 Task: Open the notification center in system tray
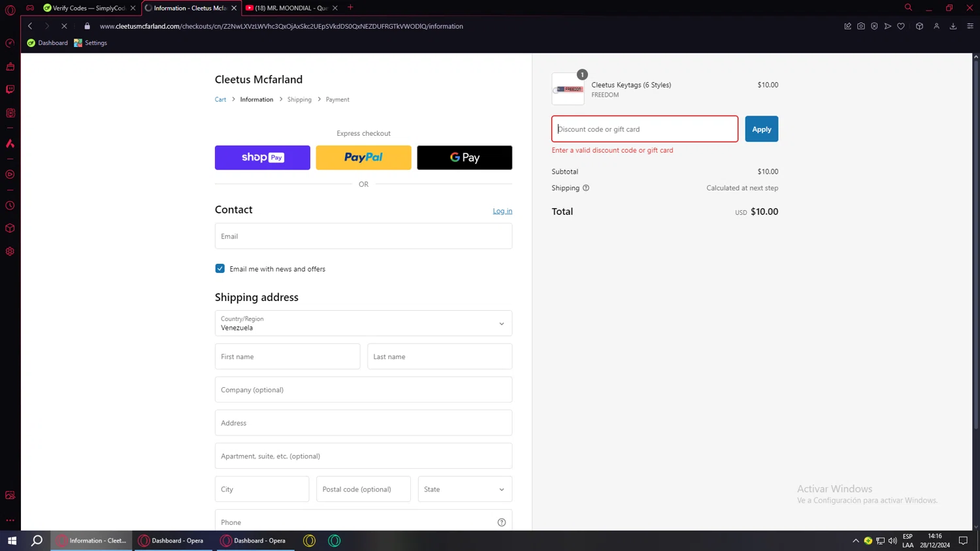click(963, 541)
